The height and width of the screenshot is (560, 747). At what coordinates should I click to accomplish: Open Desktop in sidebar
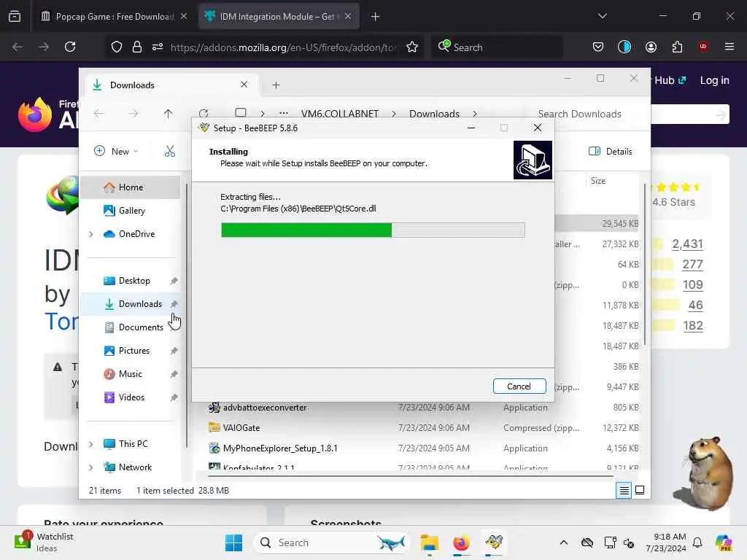(134, 281)
